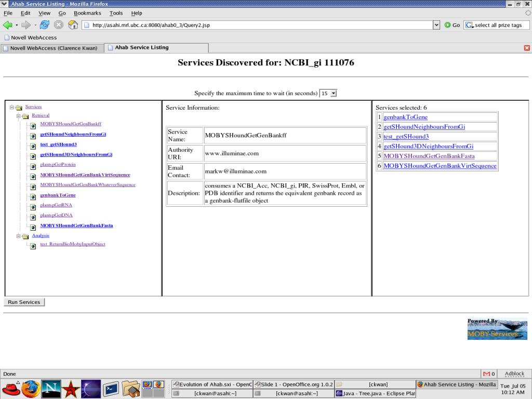This screenshot has width=532, height=399.
Task: Click the service icon beside plantspGetRNA
Action: point(33,207)
